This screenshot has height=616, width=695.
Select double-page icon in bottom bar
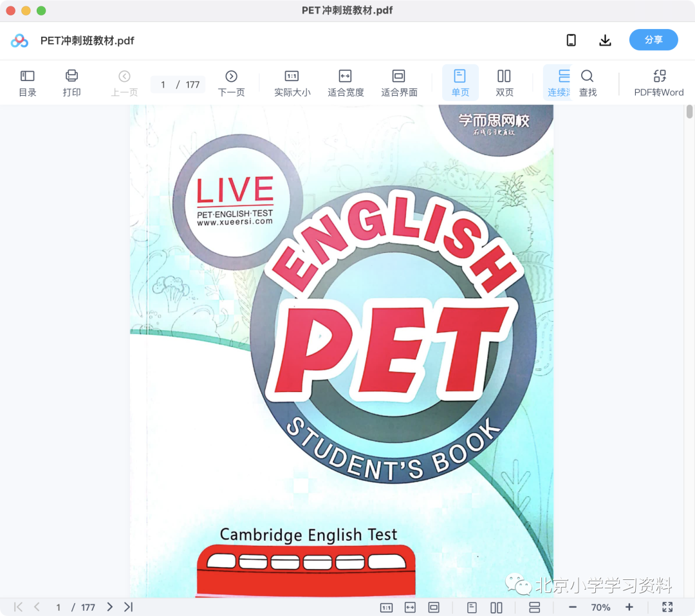(x=496, y=607)
